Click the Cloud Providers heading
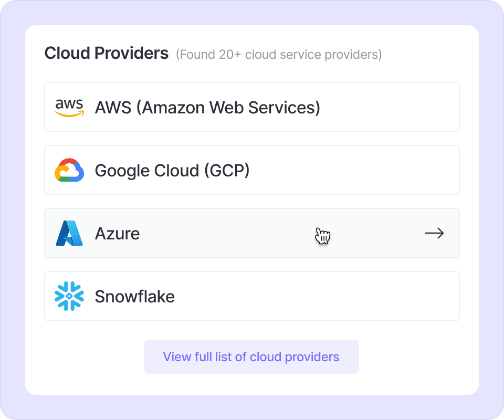The image size is (504, 420). [107, 53]
